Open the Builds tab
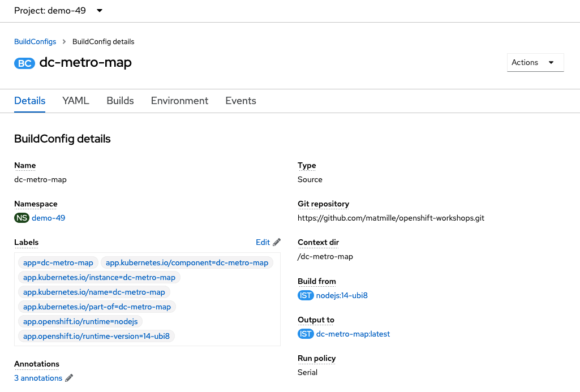 pos(120,101)
